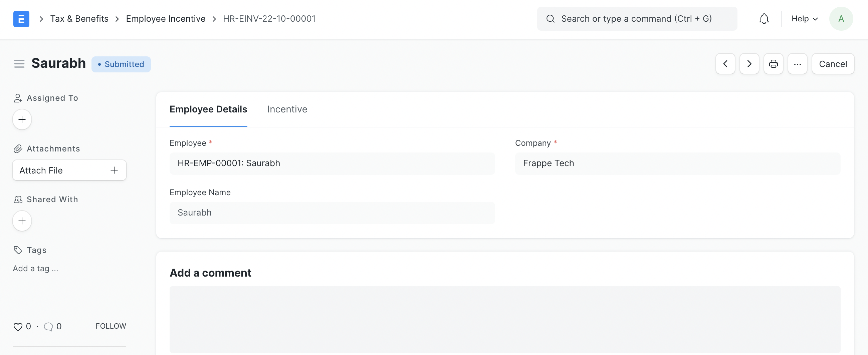The height and width of the screenshot is (355, 868).
Task: Navigate to Employee Incentive breadcrumb
Action: point(166,19)
